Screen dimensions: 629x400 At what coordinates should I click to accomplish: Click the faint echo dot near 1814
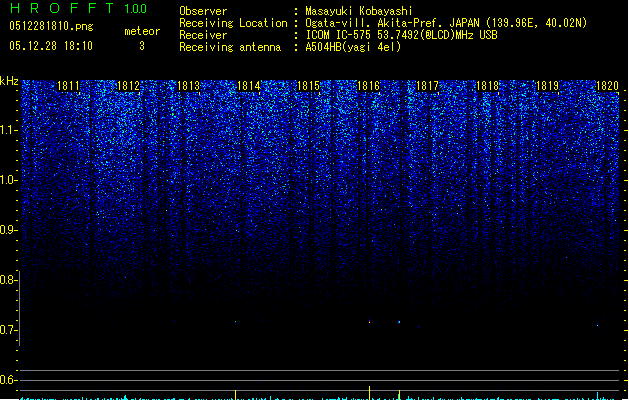point(235,322)
